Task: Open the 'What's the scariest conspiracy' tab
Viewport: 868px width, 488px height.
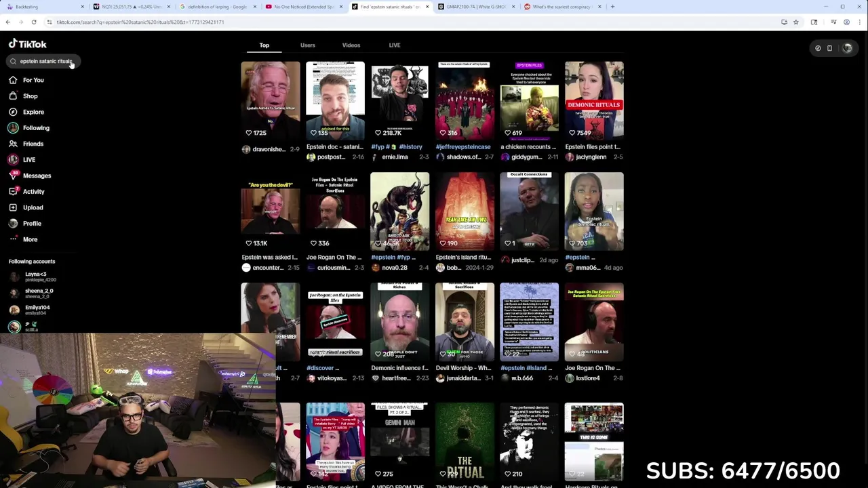Action: click(563, 7)
